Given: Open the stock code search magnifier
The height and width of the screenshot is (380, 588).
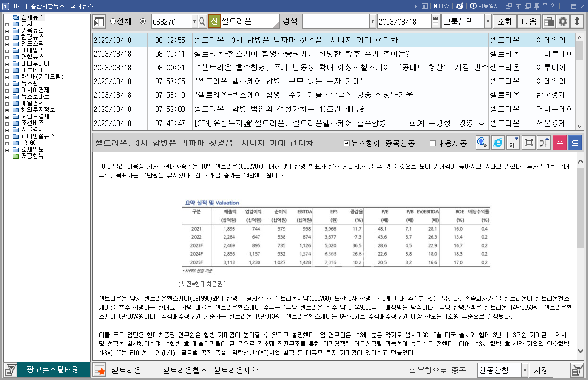Looking at the screenshot, I should (x=202, y=22).
